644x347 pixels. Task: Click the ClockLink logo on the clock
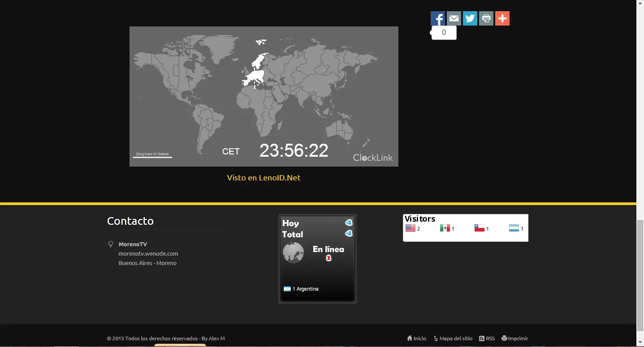pos(373,158)
